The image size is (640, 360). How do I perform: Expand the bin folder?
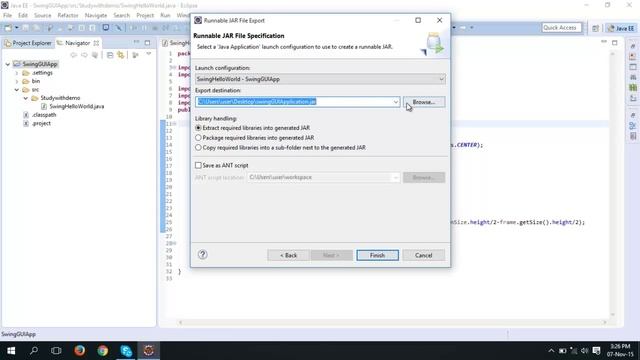(x=17, y=81)
